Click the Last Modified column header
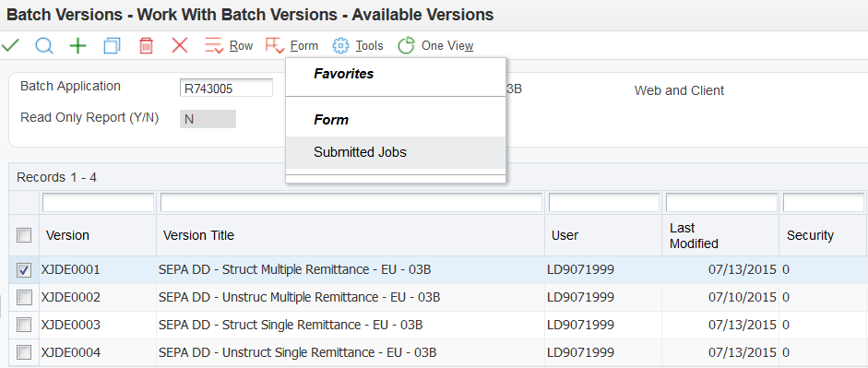The width and height of the screenshot is (868, 368). tap(695, 236)
